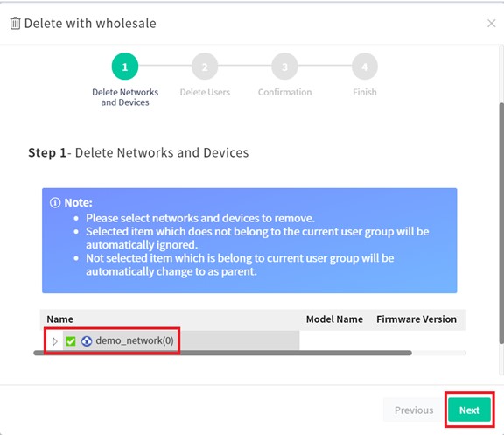Click the step 1 green circle
The height and width of the screenshot is (435, 504).
[125, 67]
